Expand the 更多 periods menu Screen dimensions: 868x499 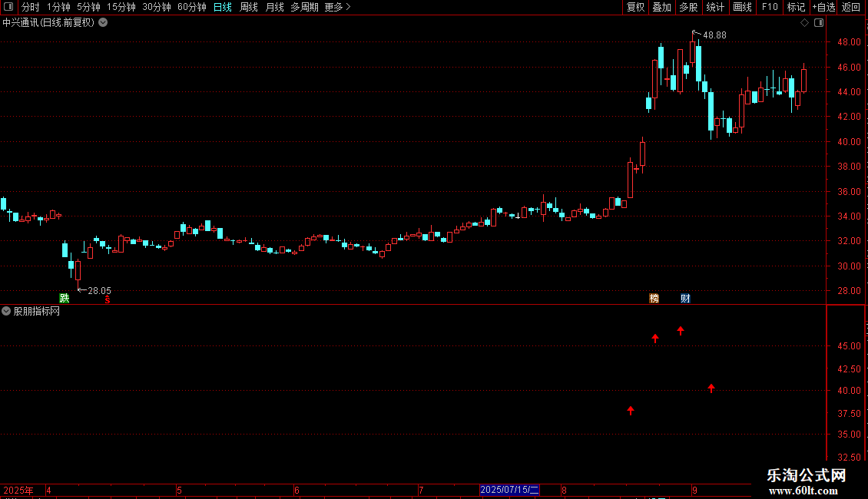[x=337, y=7]
